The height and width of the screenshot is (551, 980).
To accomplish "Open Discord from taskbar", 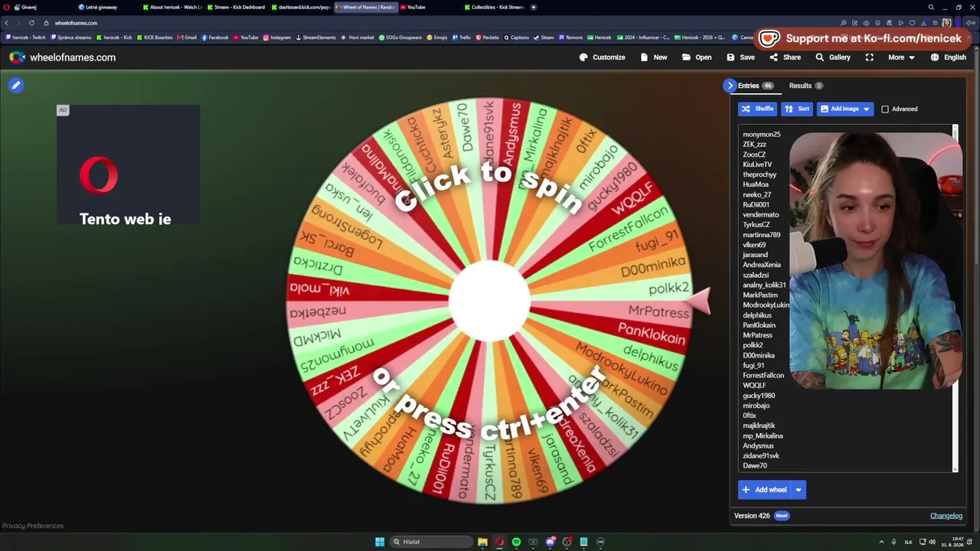I will click(x=550, y=542).
